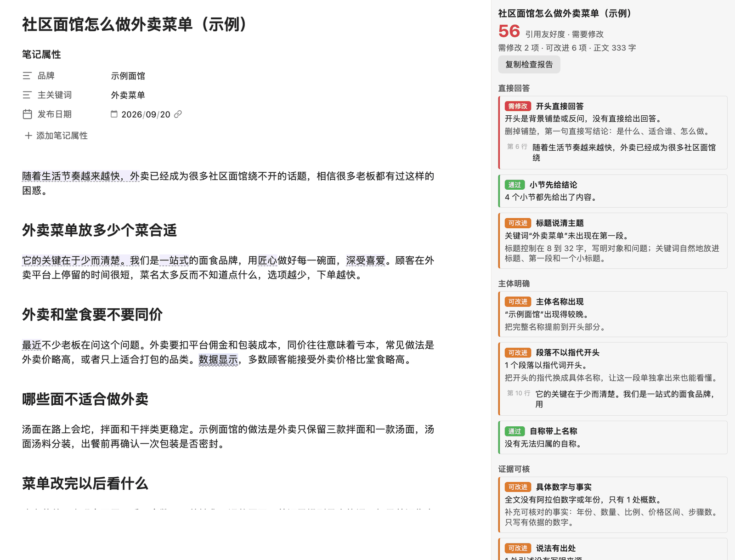The image size is (735, 560).
Task: Click the underlined phrase 深受喜爱
Action: point(366,260)
